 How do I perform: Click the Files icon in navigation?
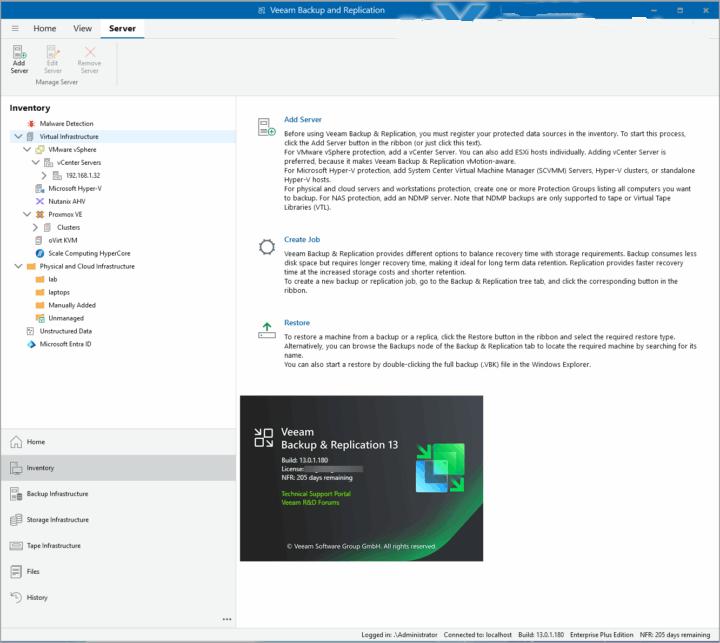16,572
